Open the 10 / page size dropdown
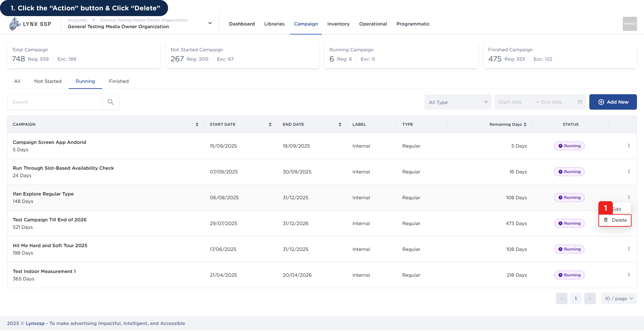The width and height of the screenshot is (644, 331). (619, 298)
